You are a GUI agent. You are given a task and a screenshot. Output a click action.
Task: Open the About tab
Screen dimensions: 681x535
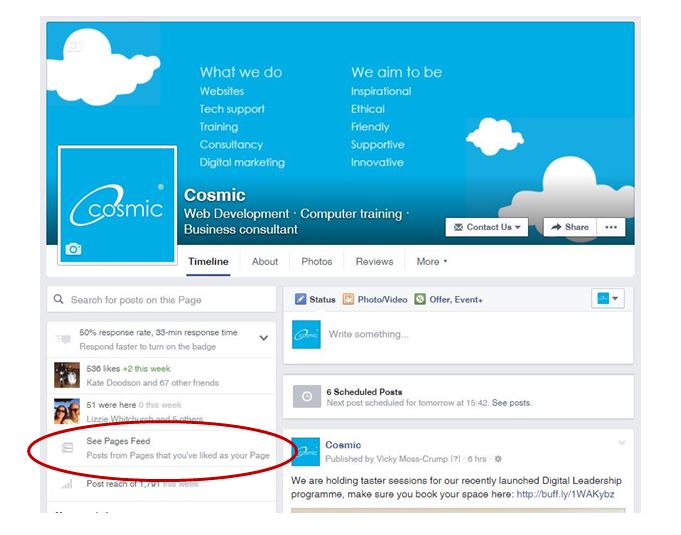point(265,261)
